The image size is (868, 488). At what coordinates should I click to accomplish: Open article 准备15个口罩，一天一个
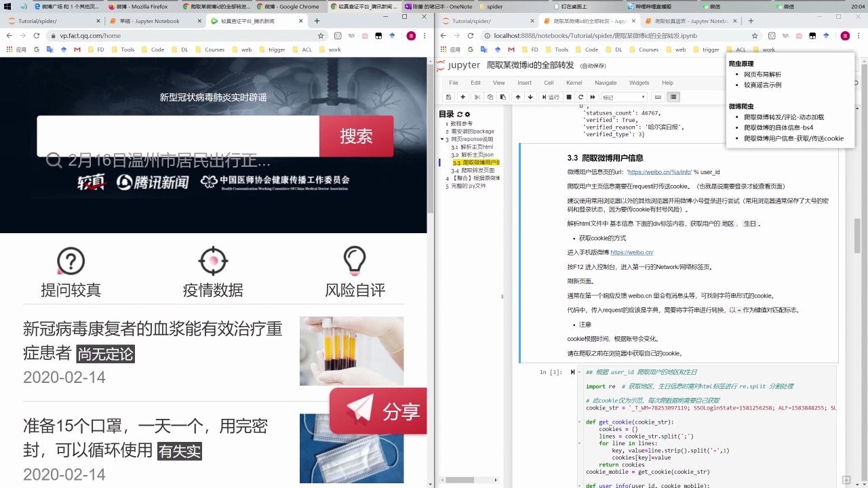(x=145, y=438)
